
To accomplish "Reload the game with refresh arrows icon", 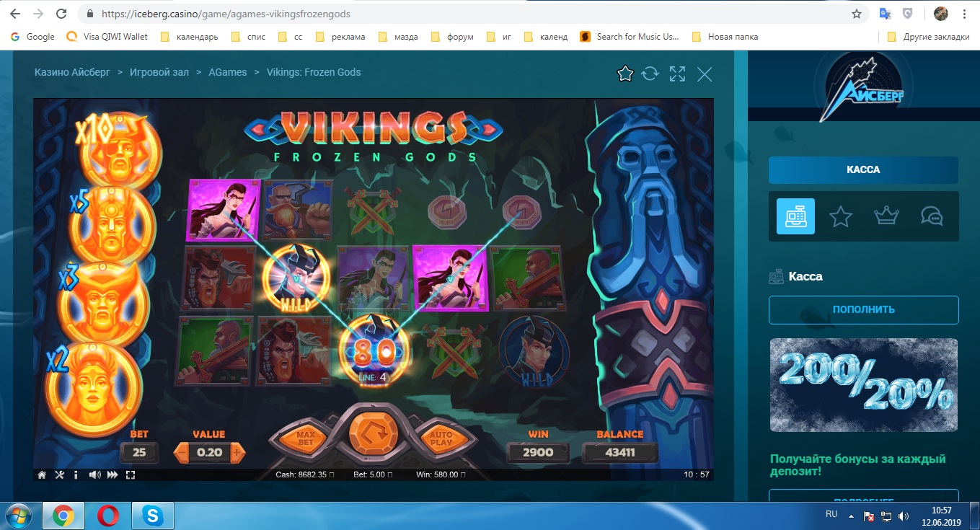I will click(650, 74).
